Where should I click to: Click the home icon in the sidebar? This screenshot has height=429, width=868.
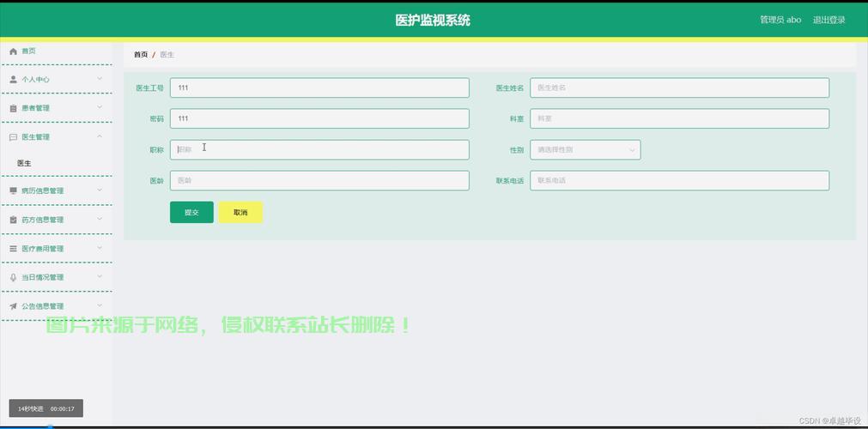(13, 51)
